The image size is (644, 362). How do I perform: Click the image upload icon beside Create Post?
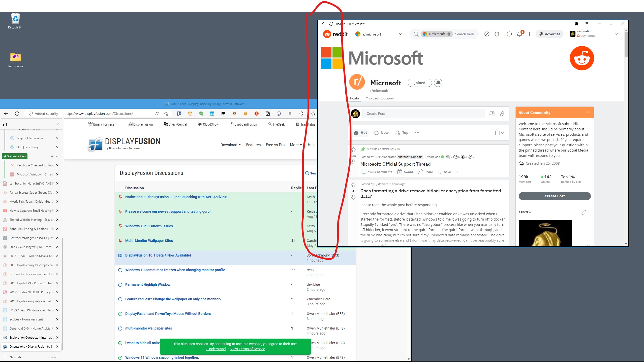(x=492, y=114)
